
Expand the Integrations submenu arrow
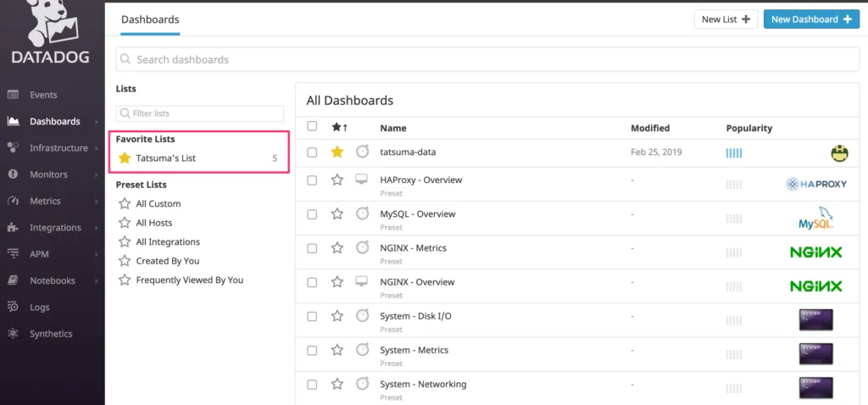tap(97, 227)
